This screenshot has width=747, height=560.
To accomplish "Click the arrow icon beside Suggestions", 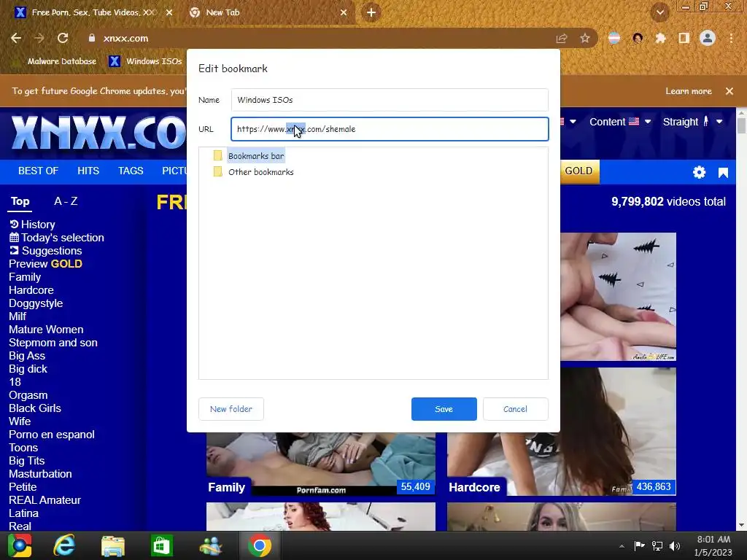I will pos(15,250).
